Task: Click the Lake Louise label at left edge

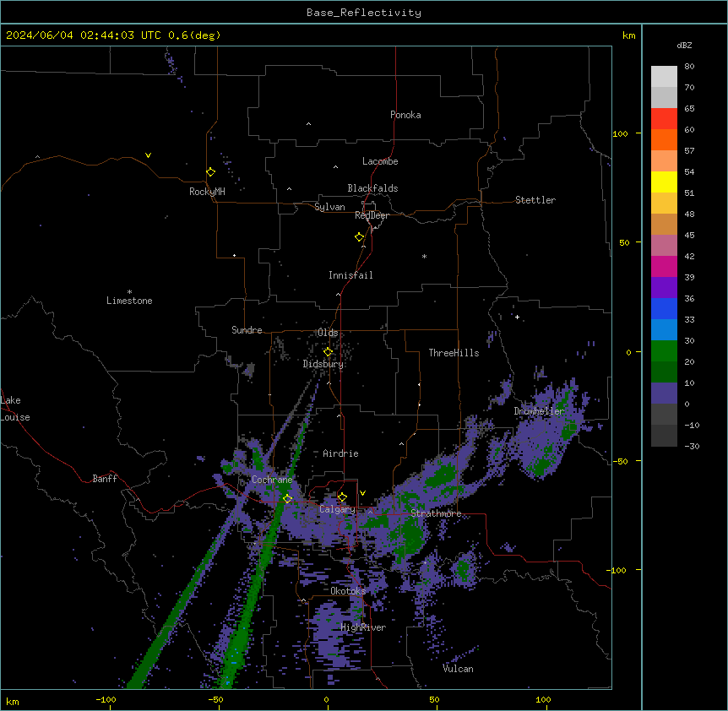Action: point(15,409)
